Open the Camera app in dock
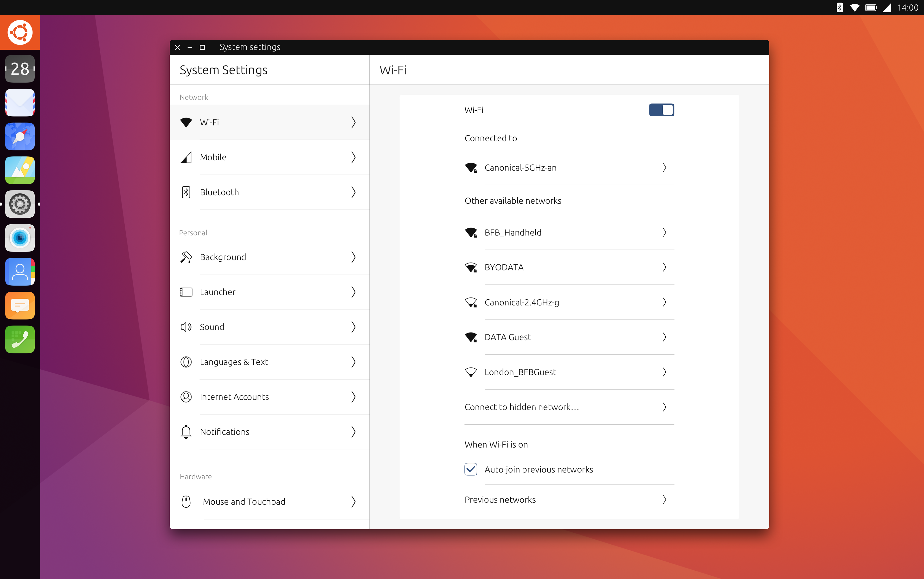 (x=20, y=238)
